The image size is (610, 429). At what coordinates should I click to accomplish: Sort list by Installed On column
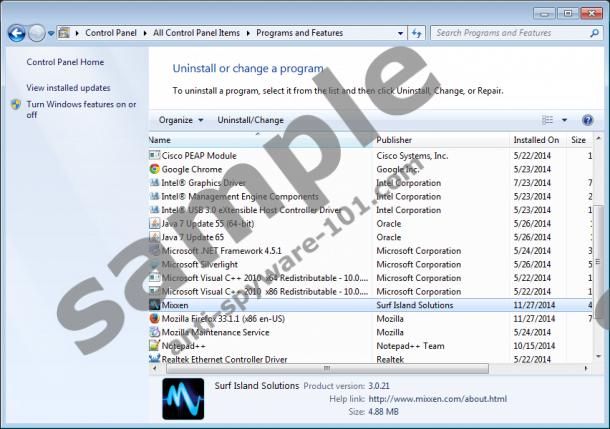click(x=536, y=140)
